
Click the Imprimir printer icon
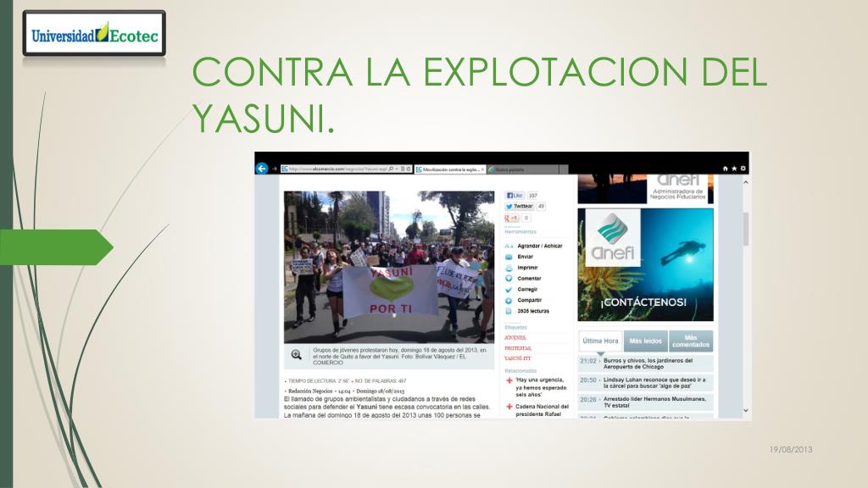point(509,268)
